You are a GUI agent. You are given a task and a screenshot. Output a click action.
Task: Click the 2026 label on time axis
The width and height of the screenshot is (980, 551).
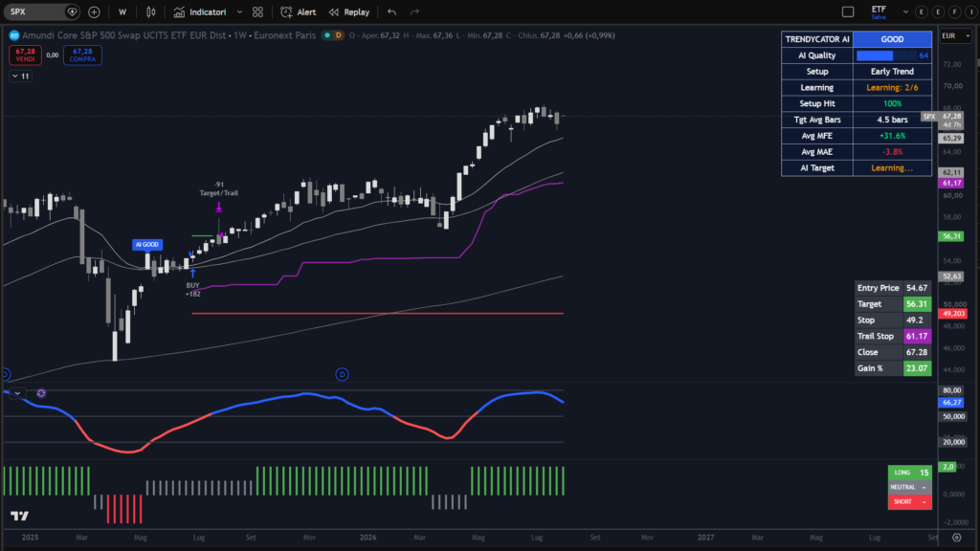pyautogui.click(x=367, y=538)
